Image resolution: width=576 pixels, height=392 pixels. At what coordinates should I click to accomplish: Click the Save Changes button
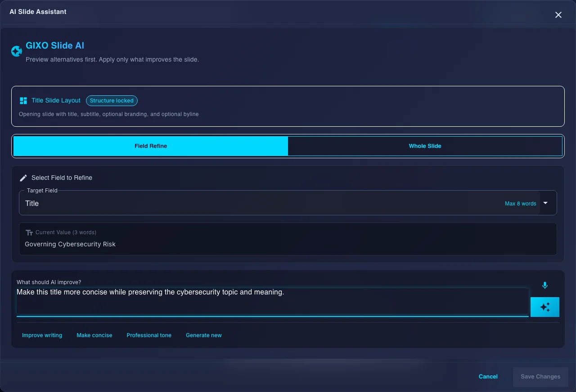[540, 377]
